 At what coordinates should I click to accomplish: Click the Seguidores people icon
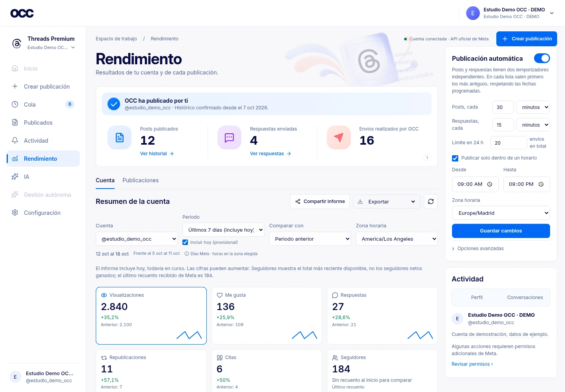click(335, 358)
